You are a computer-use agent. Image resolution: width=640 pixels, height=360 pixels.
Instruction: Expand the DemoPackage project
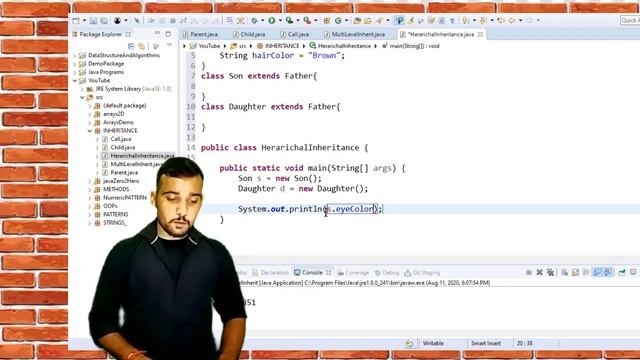[x=75, y=64]
